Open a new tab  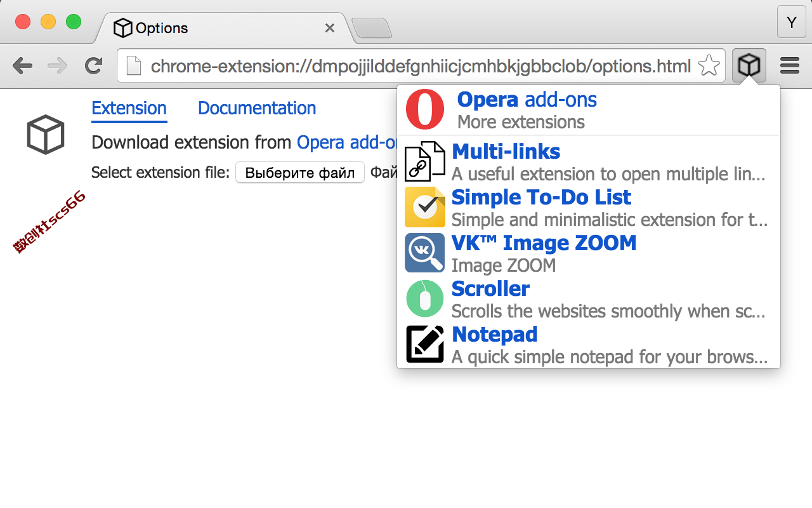click(x=372, y=28)
